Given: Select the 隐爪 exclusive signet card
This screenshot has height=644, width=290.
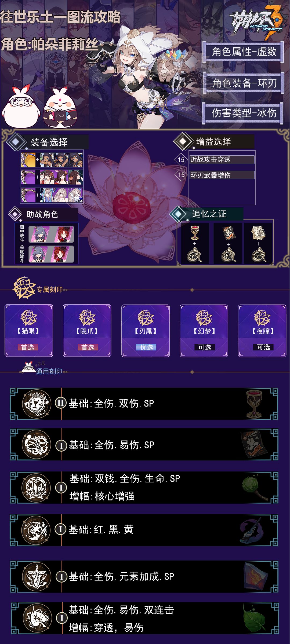Looking at the screenshot, I should point(87,331).
